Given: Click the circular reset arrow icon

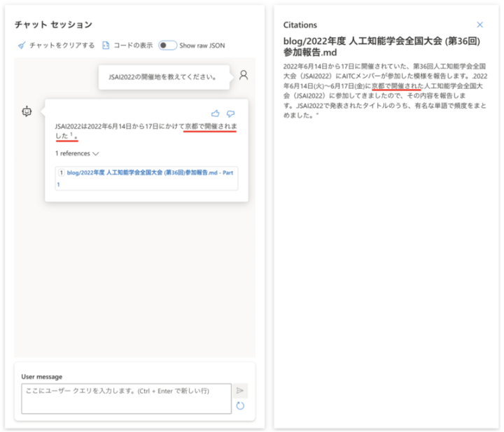Looking at the screenshot, I should [240, 406].
